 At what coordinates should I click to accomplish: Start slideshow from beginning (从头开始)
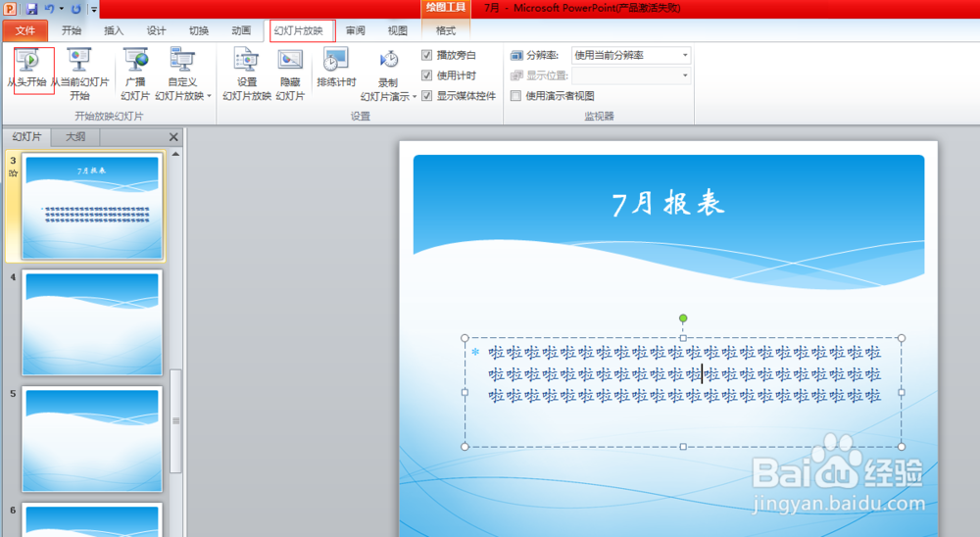click(x=27, y=68)
